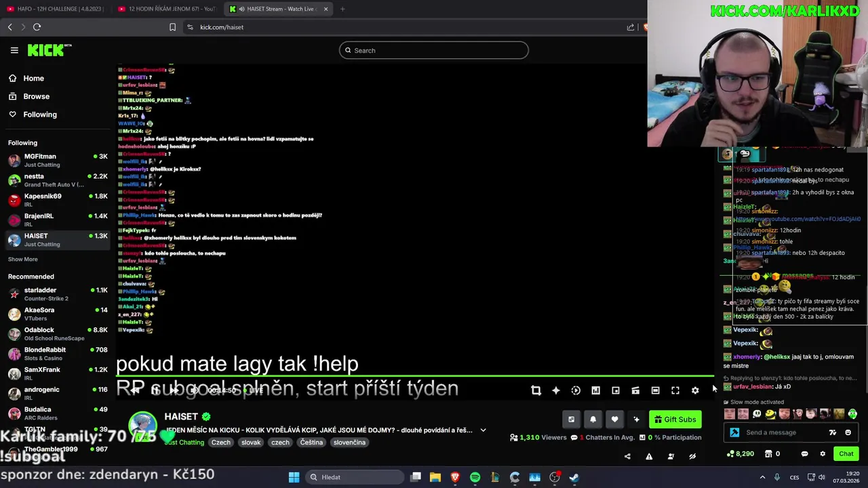Viewport: 868px width, 488px height.
Task: Click the Gift Subs button
Action: click(x=675, y=420)
